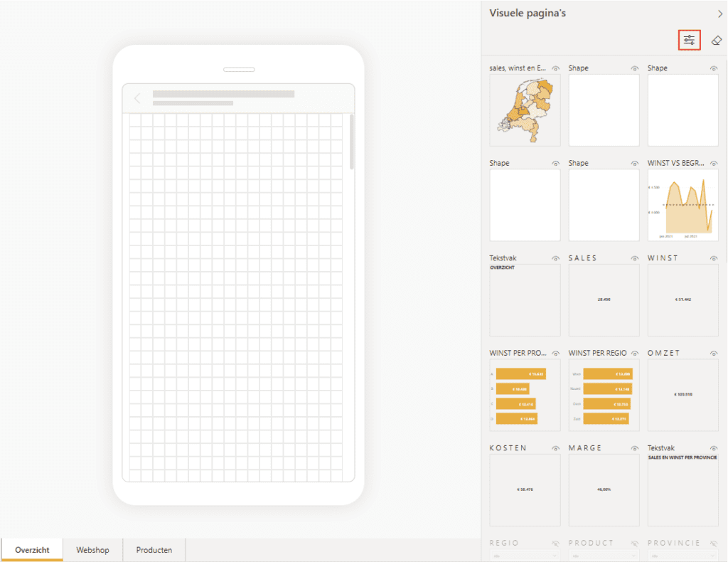Select the Overzicht page tab

coord(32,550)
